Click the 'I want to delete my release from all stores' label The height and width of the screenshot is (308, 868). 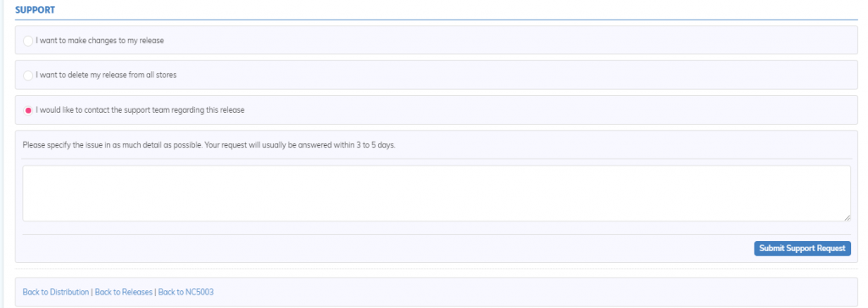pos(106,75)
